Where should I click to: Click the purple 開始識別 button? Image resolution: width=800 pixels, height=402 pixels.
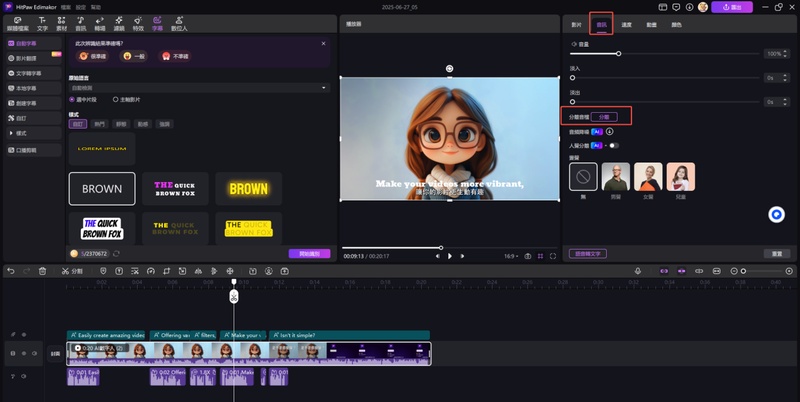[309, 254]
